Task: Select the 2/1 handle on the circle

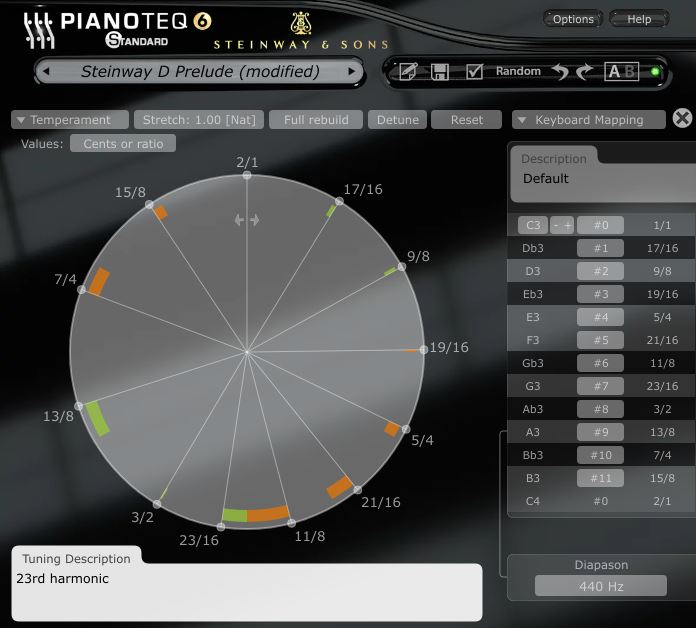Action: pos(247,176)
